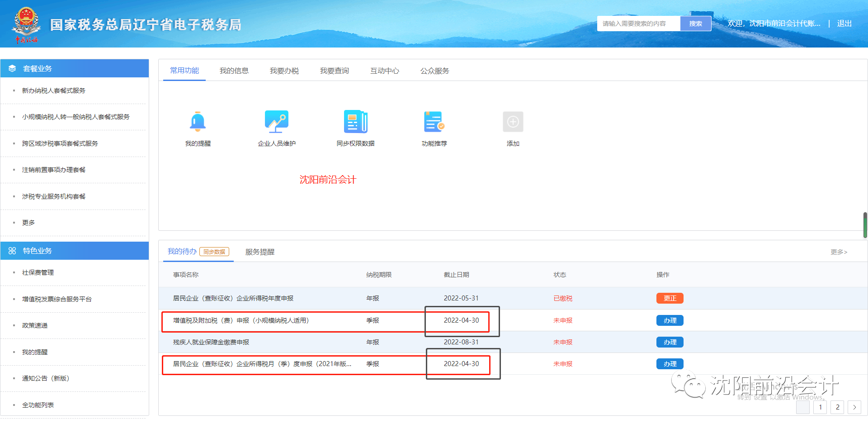
Task: Go to page 2 of to-do list
Action: point(837,407)
